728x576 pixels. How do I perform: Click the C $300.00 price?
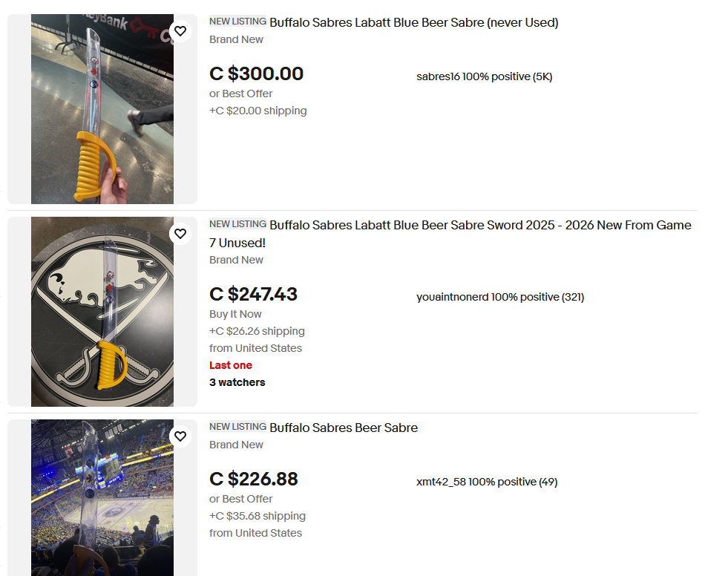point(256,73)
